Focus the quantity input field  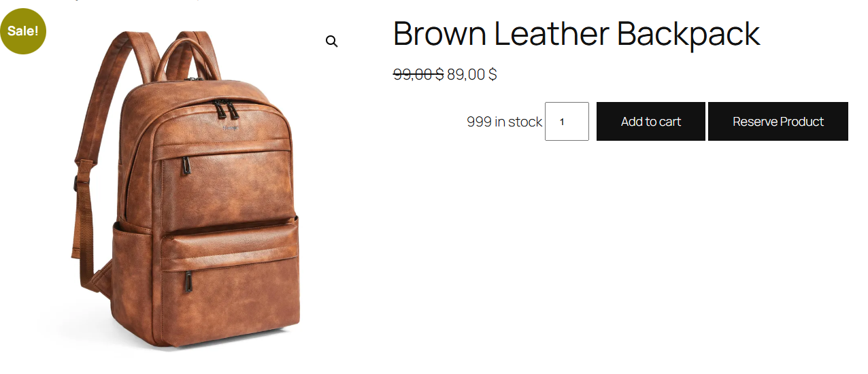[x=567, y=122]
